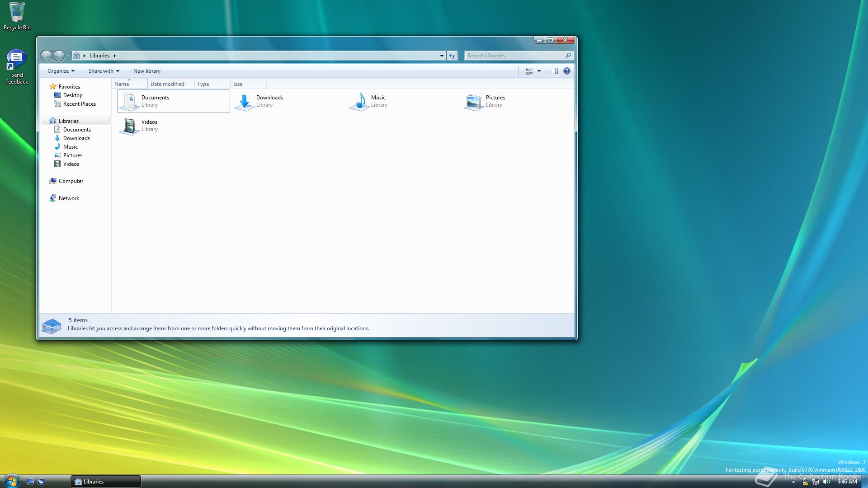This screenshot has height=488, width=868.
Task: Change view with the Views icon
Action: point(529,71)
